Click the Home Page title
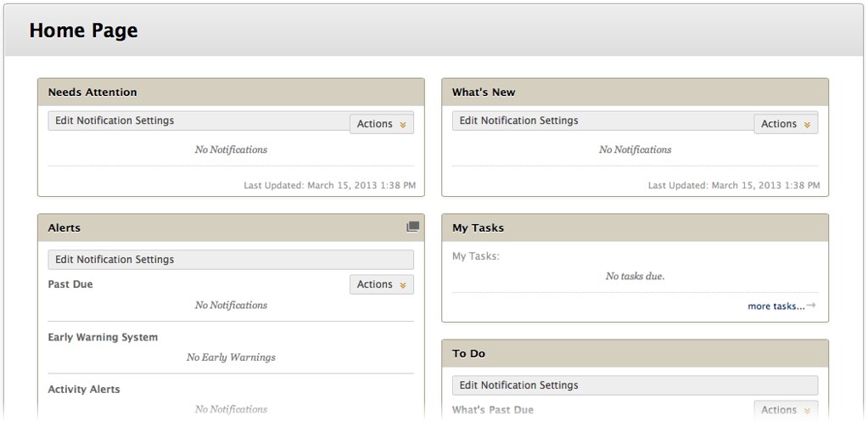The image size is (868, 421). (x=84, y=30)
